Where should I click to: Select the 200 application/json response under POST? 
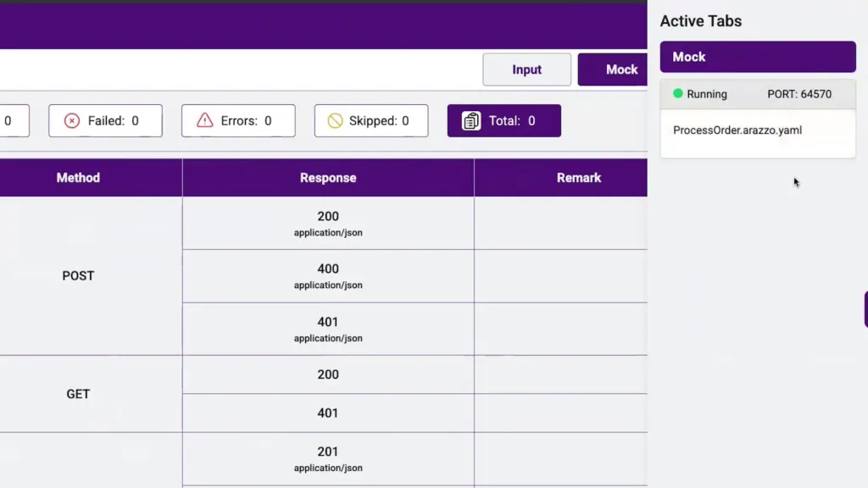pos(328,224)
